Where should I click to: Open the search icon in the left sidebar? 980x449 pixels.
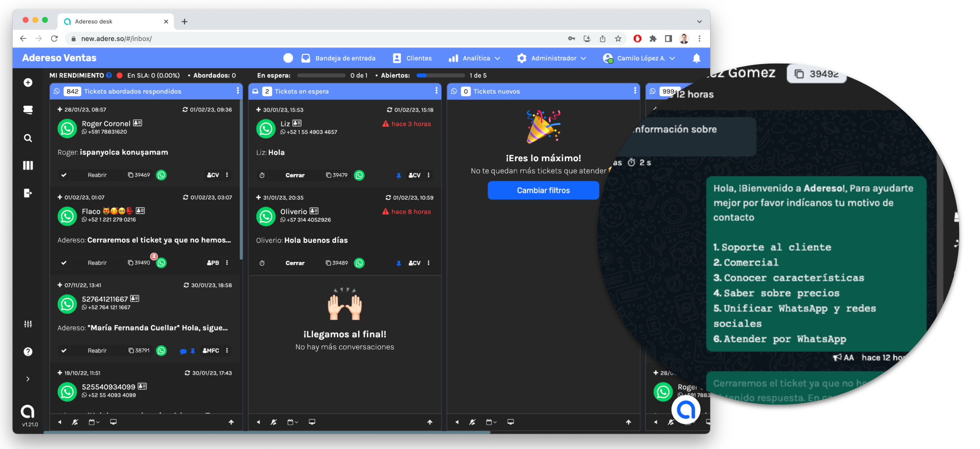click(x=28, y=138)
